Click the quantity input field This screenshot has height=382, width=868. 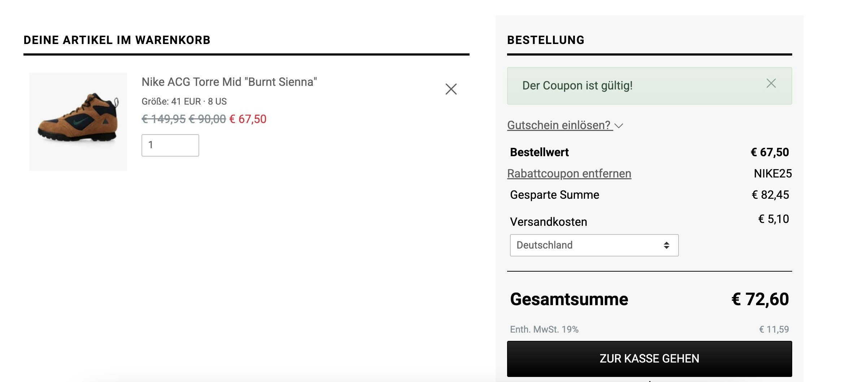tap(171, 145)
